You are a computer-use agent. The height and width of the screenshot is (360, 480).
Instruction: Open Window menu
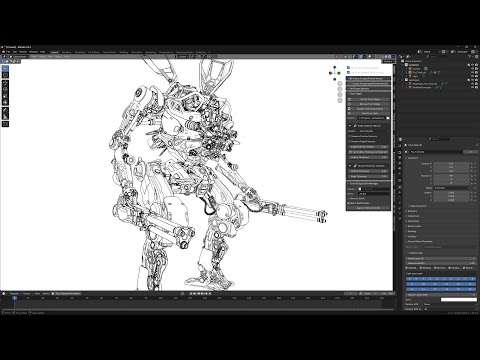(x=33, y=52)
